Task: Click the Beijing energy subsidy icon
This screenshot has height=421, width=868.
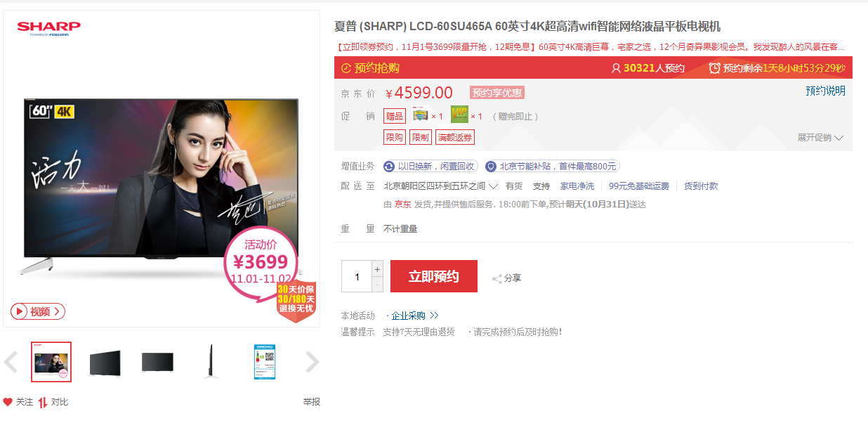Action: click(490, 167)
